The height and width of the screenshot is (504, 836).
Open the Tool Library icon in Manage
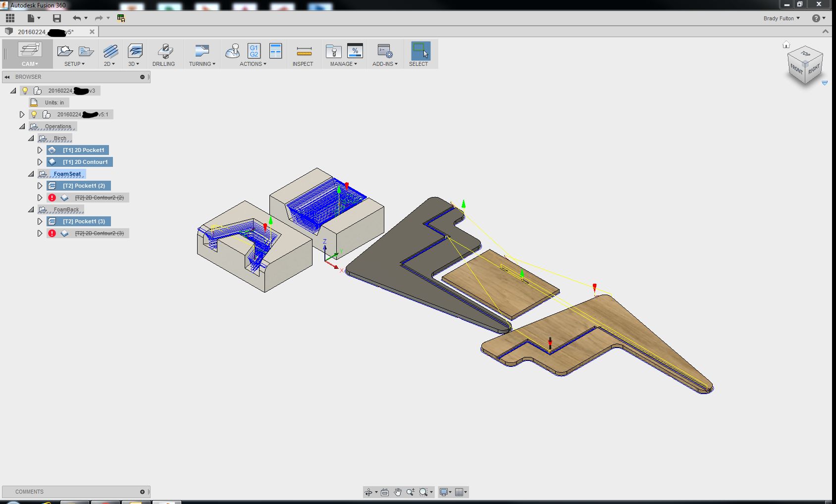pyautogui.click(x=333, y=51)
